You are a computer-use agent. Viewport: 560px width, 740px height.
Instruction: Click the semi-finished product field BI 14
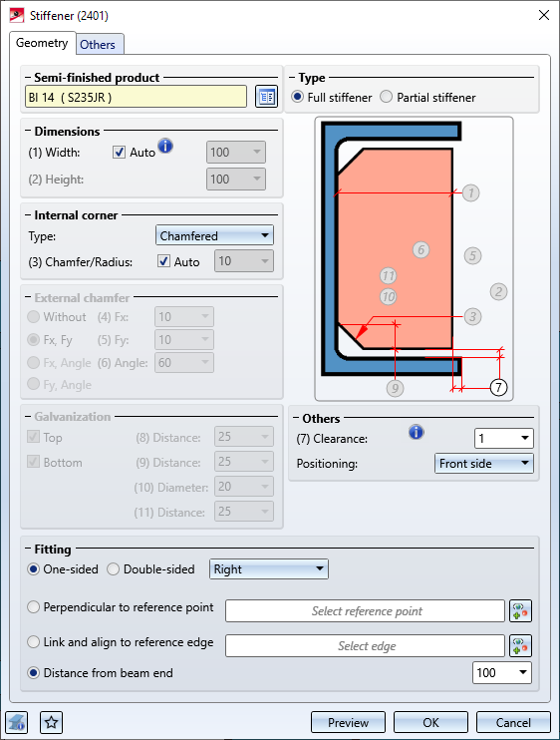pos(136,97)
